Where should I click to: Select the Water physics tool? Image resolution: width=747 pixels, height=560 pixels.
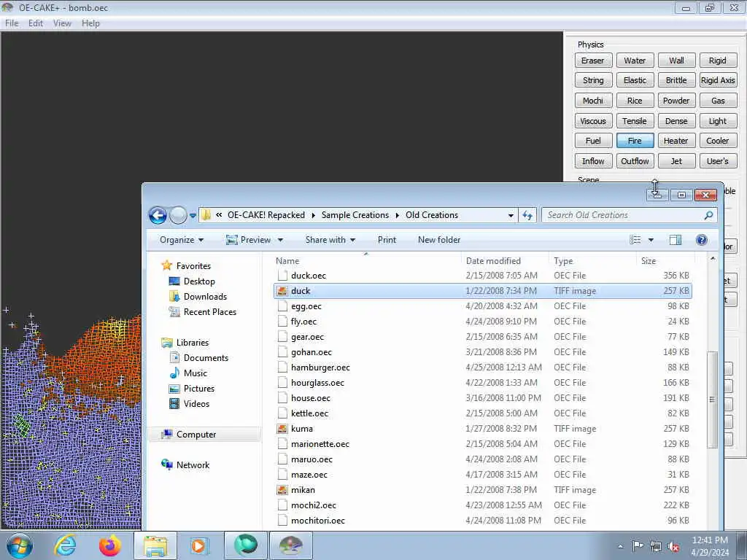[x=635, y=61]
